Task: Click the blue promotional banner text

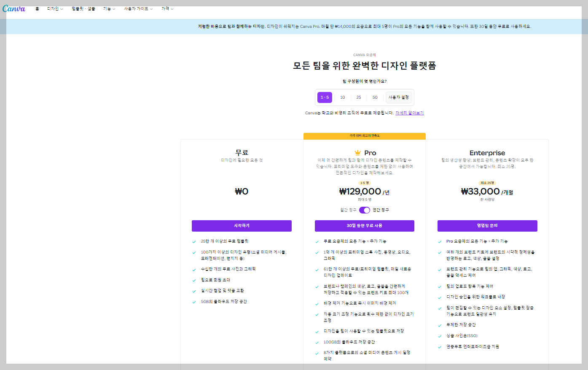Action: click(x=365, y=27)
